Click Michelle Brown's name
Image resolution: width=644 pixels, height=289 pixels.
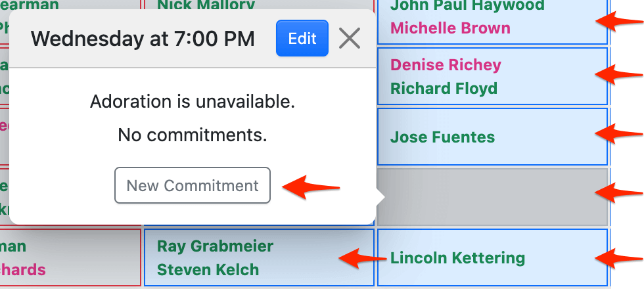(450, 29)
